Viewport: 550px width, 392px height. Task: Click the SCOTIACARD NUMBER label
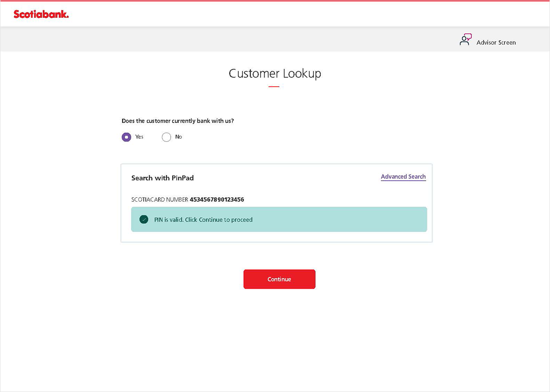(159, 199)
